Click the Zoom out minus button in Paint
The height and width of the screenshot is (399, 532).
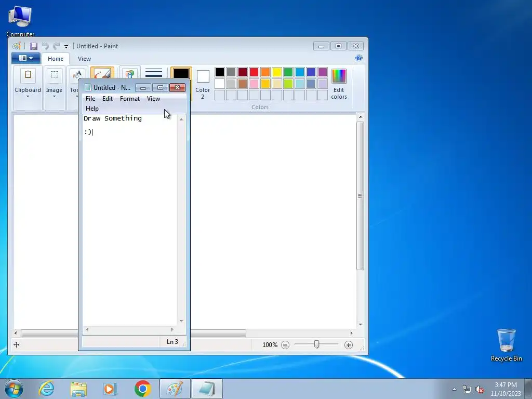[x=285, y=345]
